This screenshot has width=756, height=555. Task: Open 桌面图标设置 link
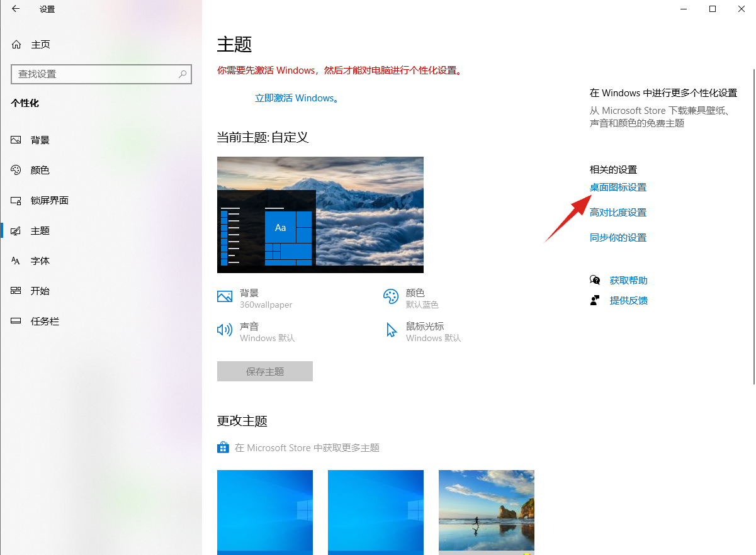[x=618, y=187]
